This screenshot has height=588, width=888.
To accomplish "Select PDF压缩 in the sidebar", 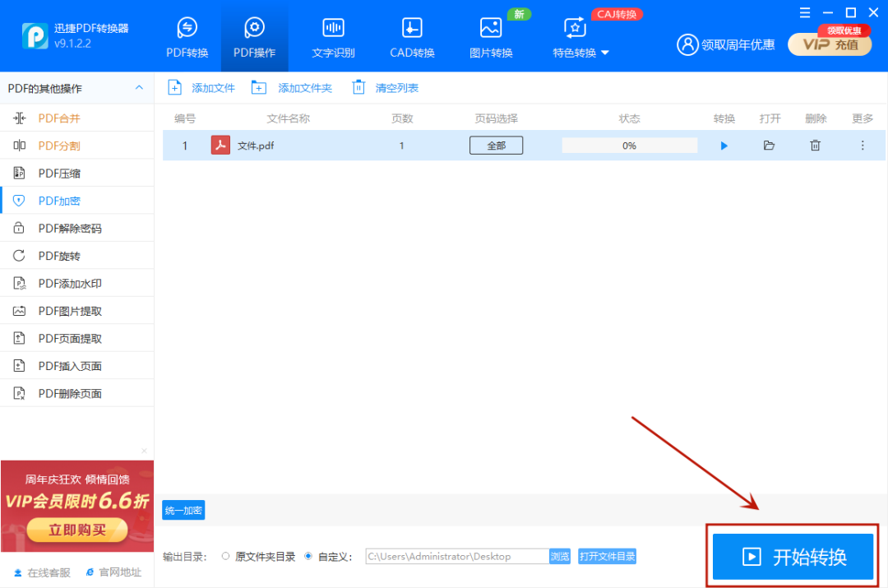I will coord(77,173).
